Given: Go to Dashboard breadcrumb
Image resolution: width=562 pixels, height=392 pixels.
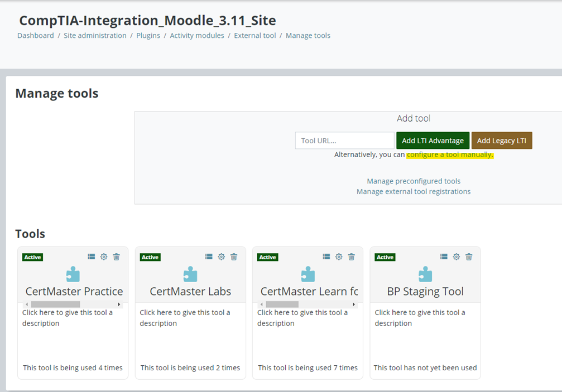Looking at the screenshot, I should tap(36, 36).
